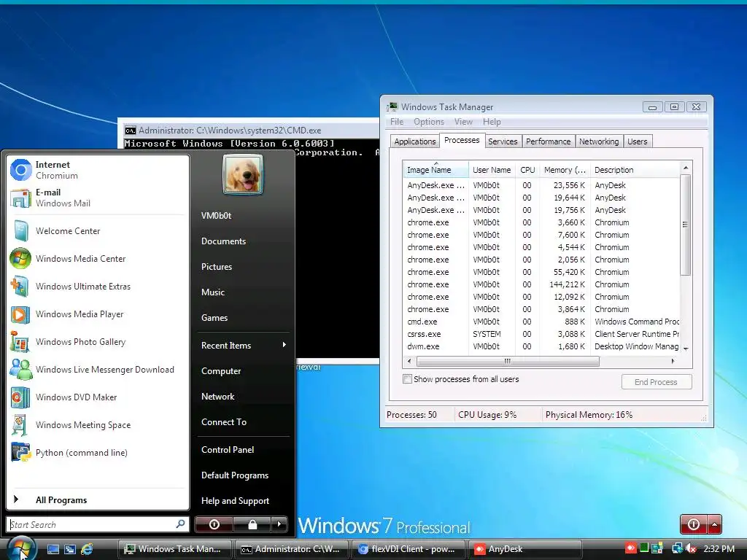
Task: Open dropdown arrow beside red power button
Action: 715,524
